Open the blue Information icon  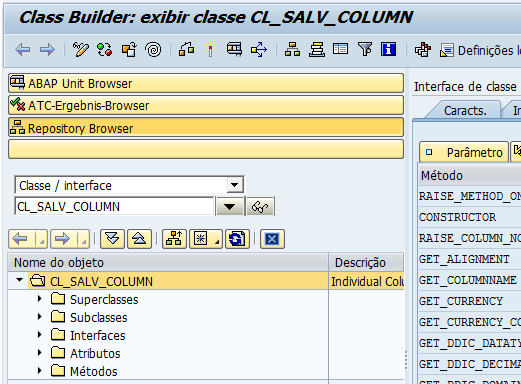click(x=388, y=49)
